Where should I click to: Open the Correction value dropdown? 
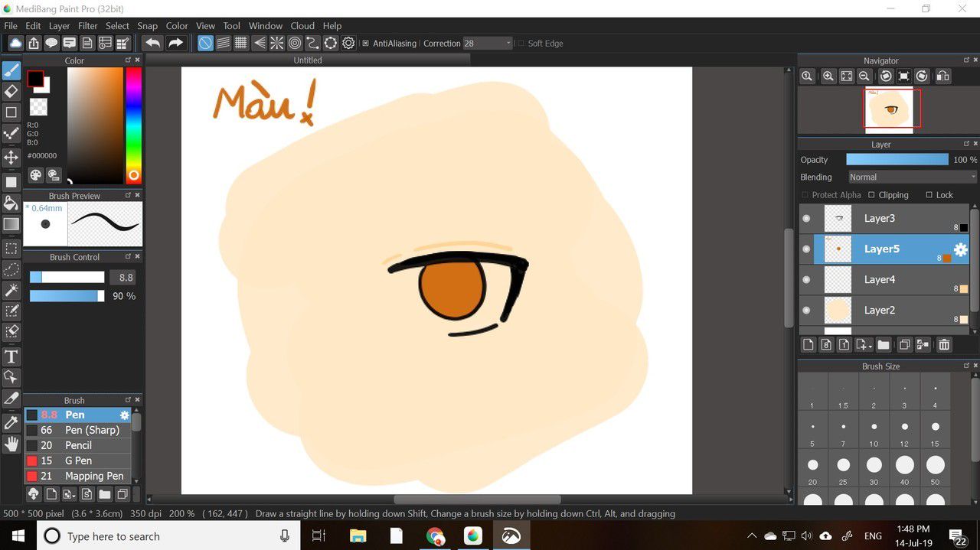point(508,44)
